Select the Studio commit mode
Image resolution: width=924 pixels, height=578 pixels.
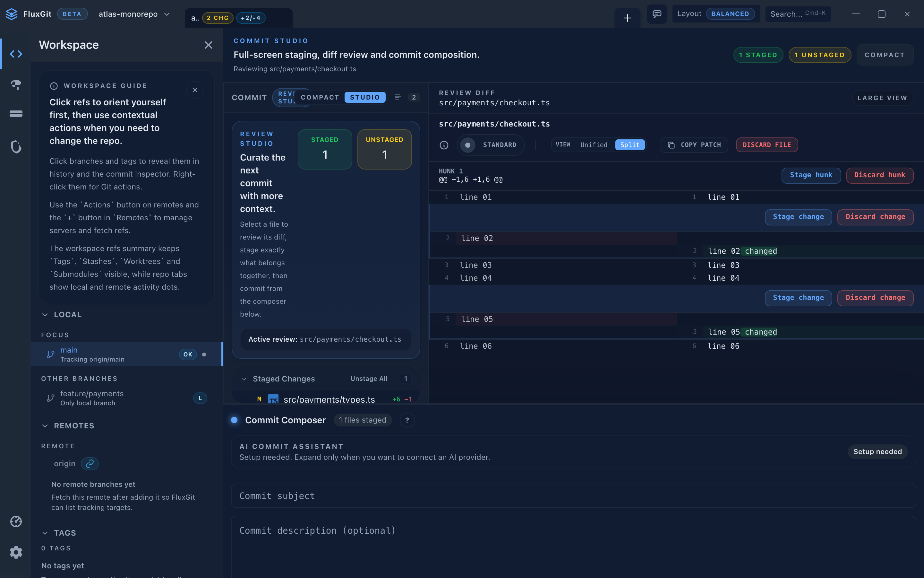pyautogui.click(x=365, y=98)
